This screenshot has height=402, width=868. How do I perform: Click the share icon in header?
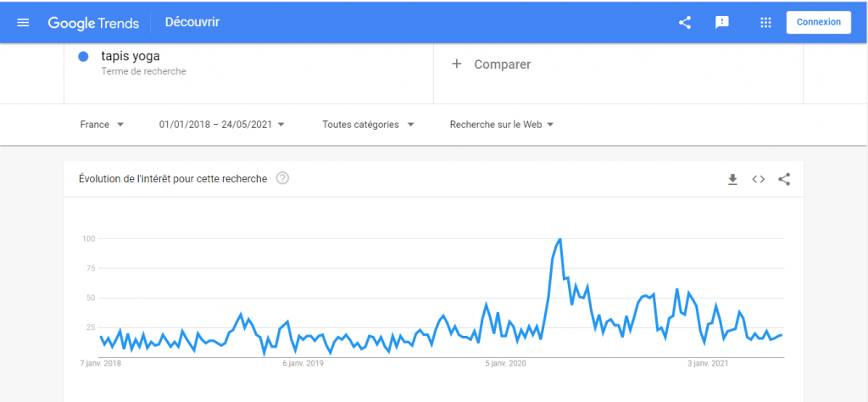(x=685, y=23)
